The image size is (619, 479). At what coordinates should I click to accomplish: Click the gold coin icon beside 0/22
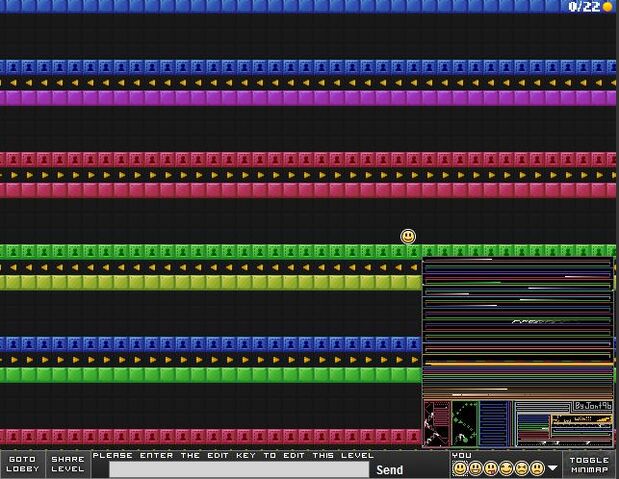click(x=608, y=6)
